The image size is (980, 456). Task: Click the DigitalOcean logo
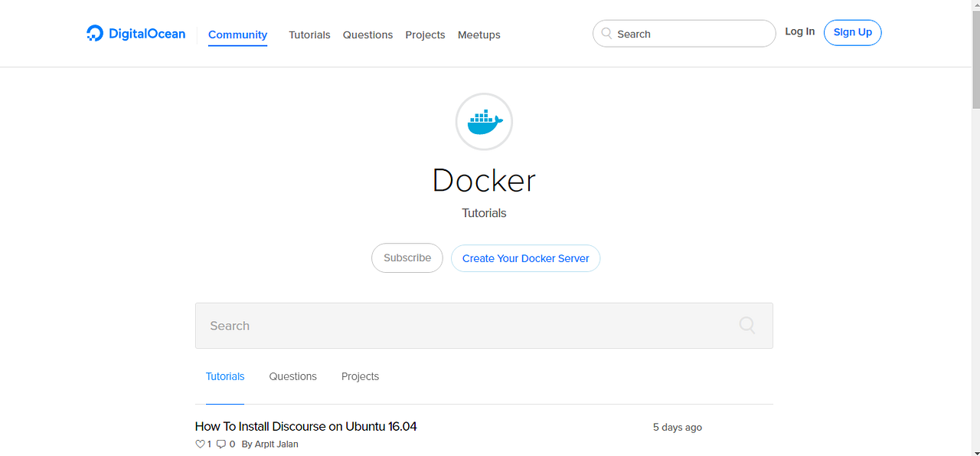(x=136, y=33)
